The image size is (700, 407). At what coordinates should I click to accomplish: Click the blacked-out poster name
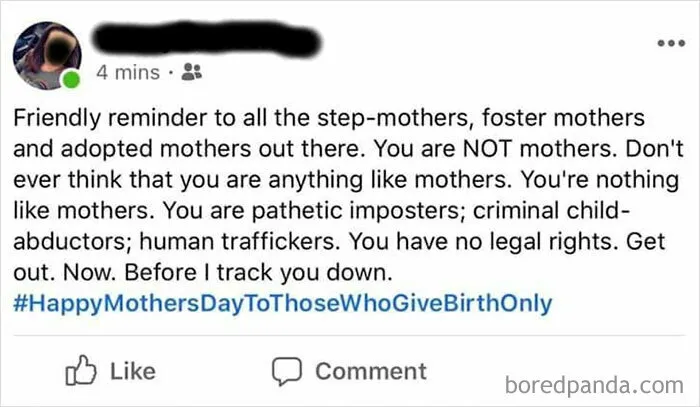[207, 39]
